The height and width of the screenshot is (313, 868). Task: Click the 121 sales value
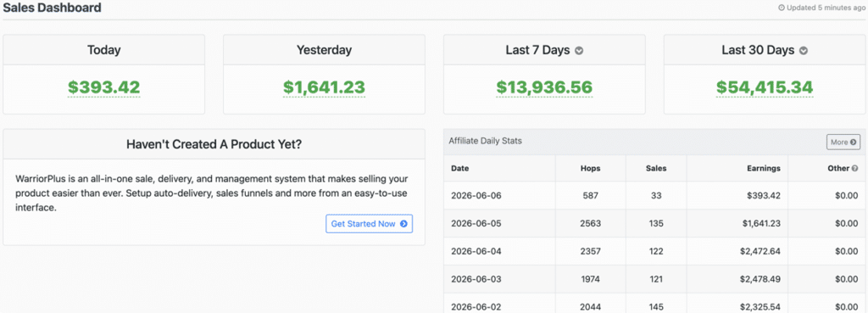(656, 279)
